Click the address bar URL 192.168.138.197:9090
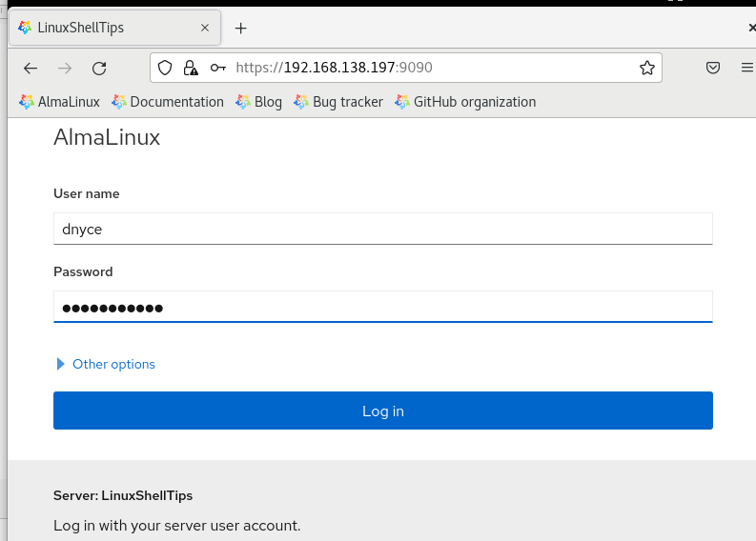Viewport: 756px width, 541px height. click(334, 68)
